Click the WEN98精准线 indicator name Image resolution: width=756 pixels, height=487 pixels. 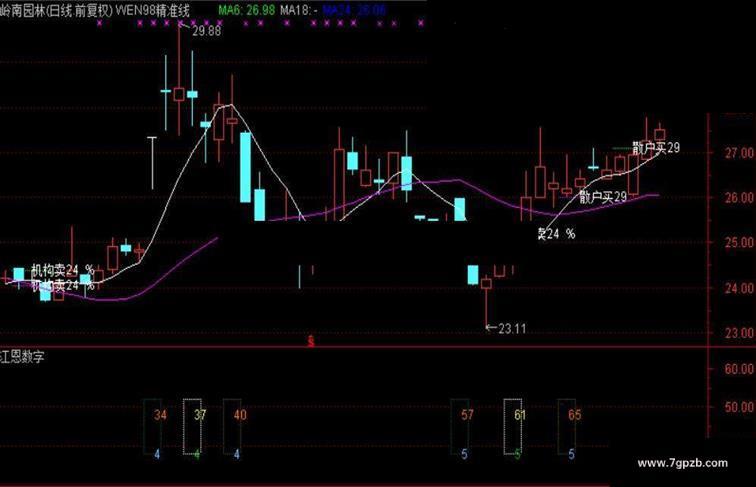point(153,10)
